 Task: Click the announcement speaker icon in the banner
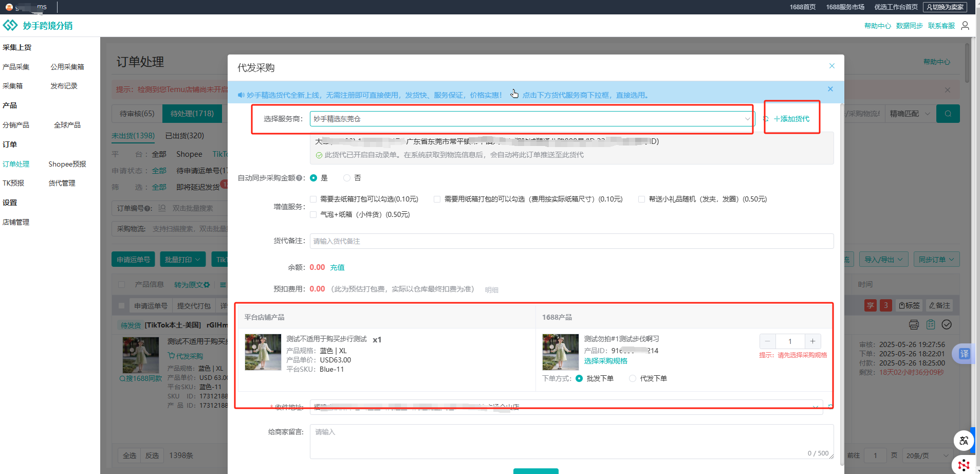coord(241,95)
